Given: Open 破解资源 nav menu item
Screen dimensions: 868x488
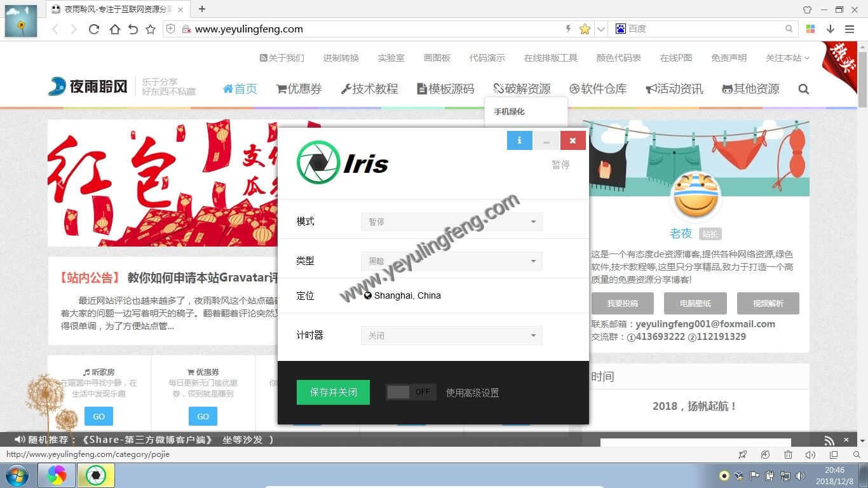Looking at the screenshot, I should coord(522,89).
